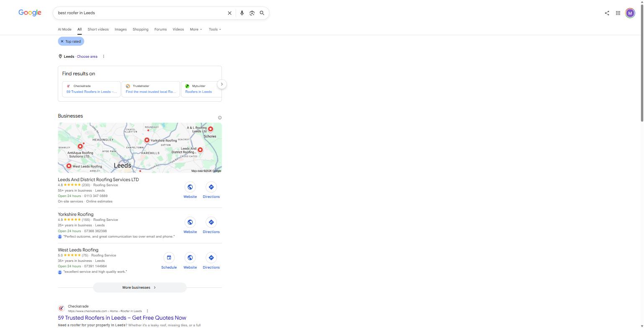Click the Choose area link
The width and height of the screenshot is (644, 328).
tap(87, 56)
